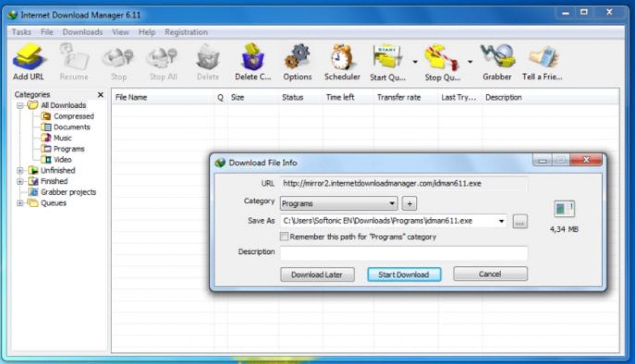Click the Download Later button
635x364 pixels.
pyautogui.click(x=317, y=274)
